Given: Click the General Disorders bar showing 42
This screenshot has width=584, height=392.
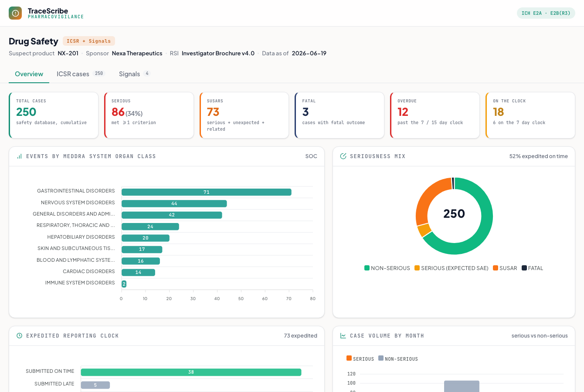Looking at the screenshot, I should click(x=172, y=215).
